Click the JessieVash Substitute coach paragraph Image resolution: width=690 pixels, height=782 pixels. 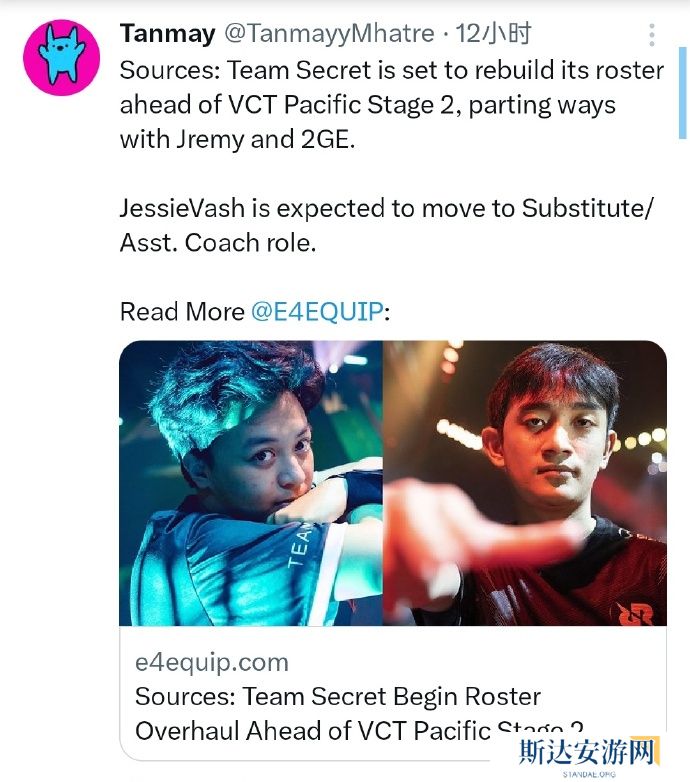(x=386, y=225)
